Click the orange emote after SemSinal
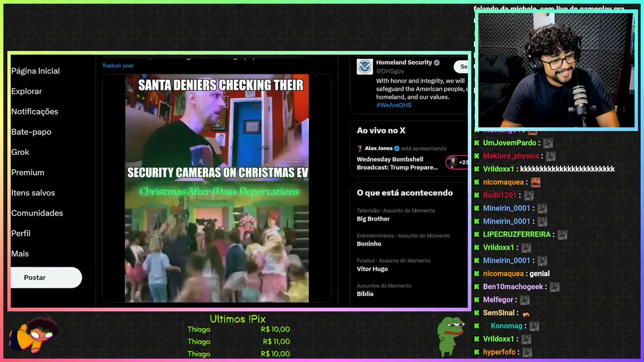Screen dimensions: 644x362 click(x=526, y=313)
